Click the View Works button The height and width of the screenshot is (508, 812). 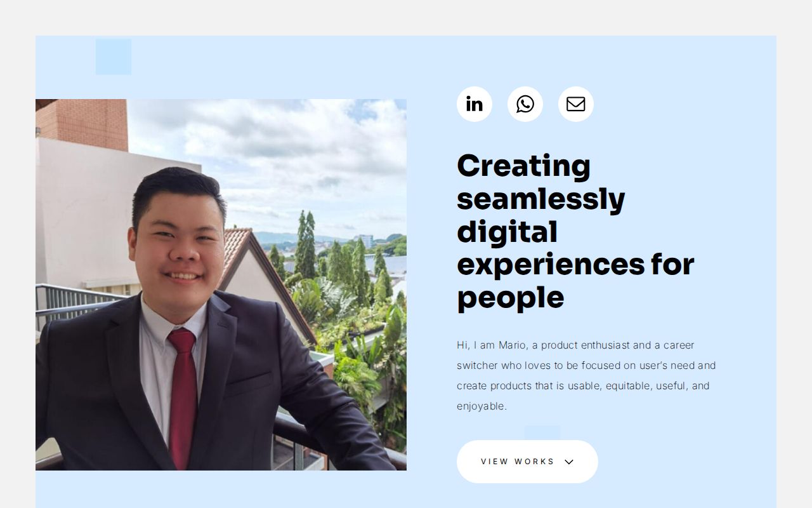click(x=527, y=462)
